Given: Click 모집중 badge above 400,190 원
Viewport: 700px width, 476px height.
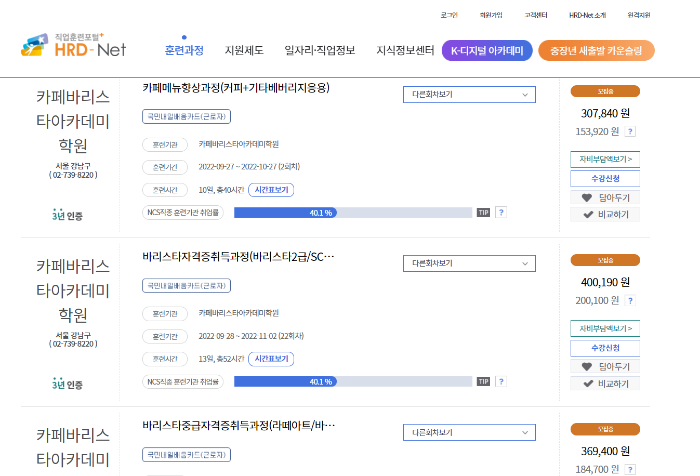Looking at the screenshot, I should (605, 260).
